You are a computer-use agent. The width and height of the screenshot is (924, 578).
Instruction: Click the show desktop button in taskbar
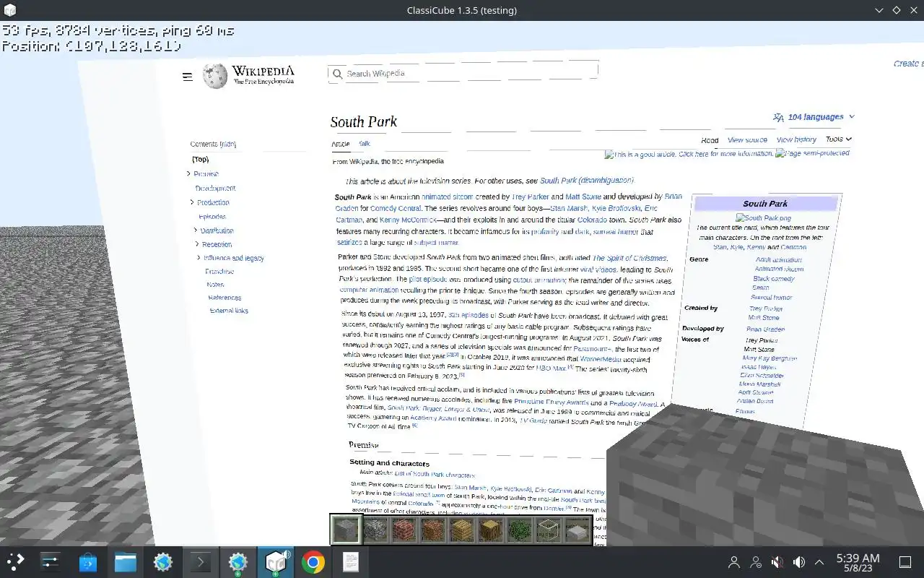click(x=905, y=562)
